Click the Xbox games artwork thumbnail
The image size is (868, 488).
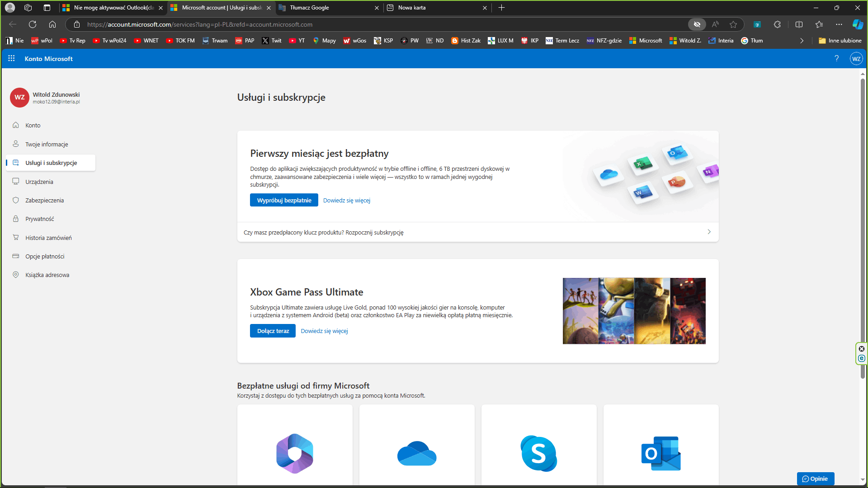coord(634,311)
